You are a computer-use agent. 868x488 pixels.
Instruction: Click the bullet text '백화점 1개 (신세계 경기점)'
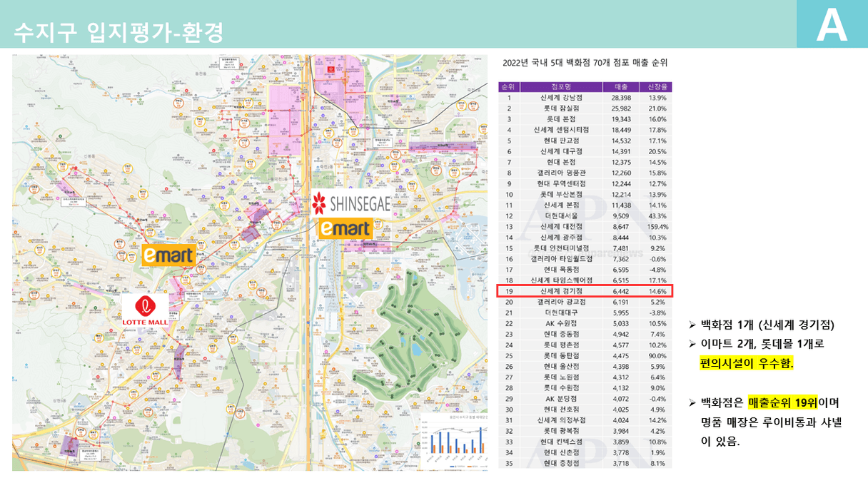point(767,325)
